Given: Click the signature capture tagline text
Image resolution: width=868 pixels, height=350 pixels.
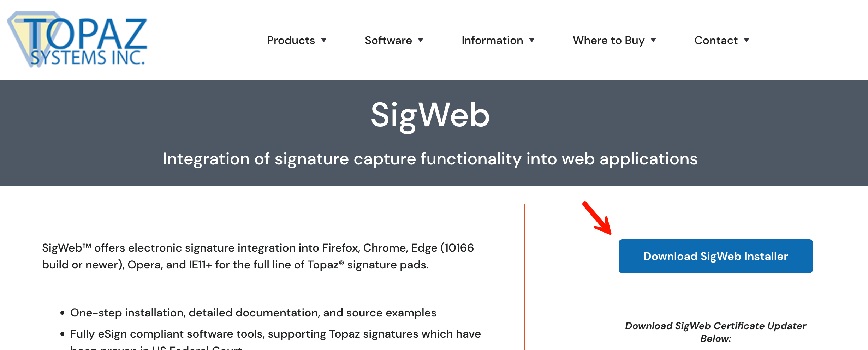Looking at the screenshot, I should pos(430,159).
